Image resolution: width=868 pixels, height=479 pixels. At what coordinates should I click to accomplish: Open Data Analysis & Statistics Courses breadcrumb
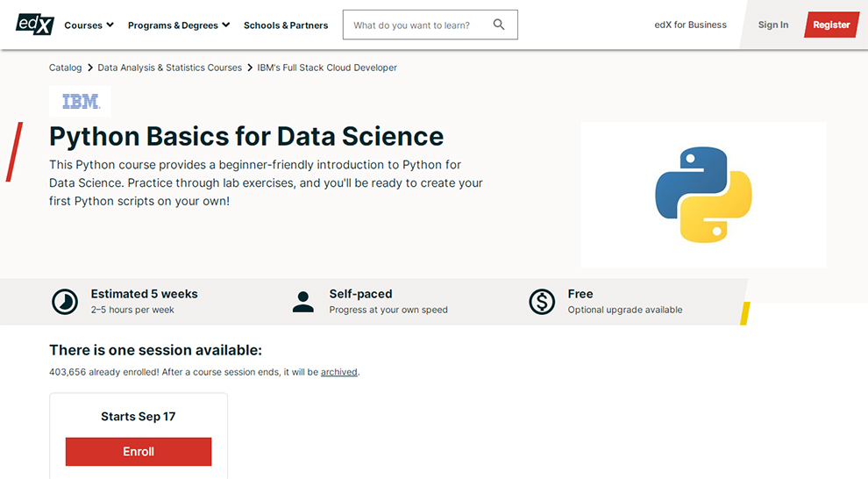(169, 68)
